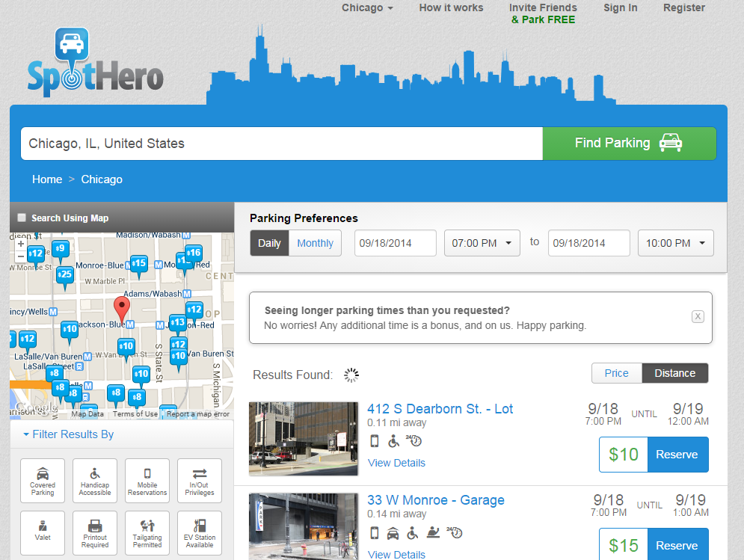Viewport: 744px width, 560px height.
Task: Switch to Daily parking
Action: pos(269,243)
